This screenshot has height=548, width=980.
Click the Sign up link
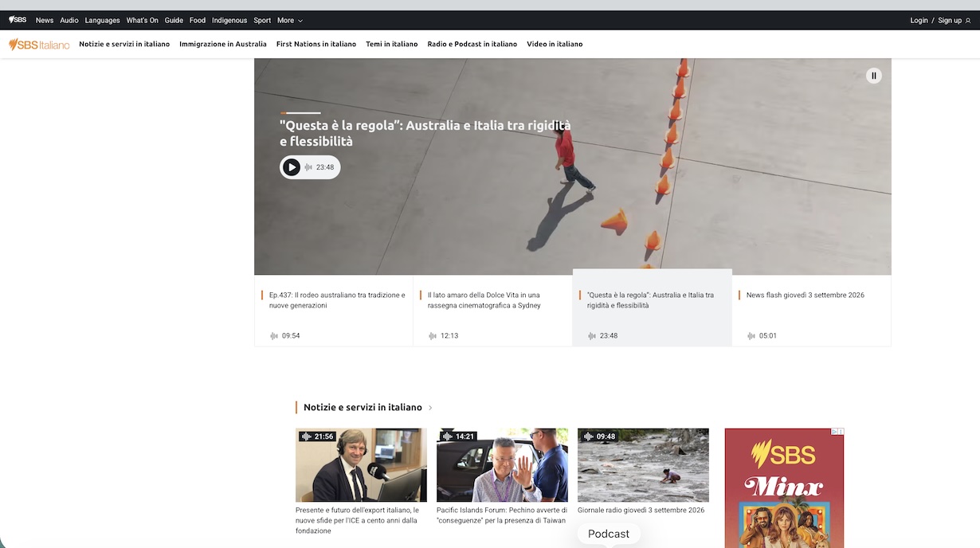click(950, 21)
